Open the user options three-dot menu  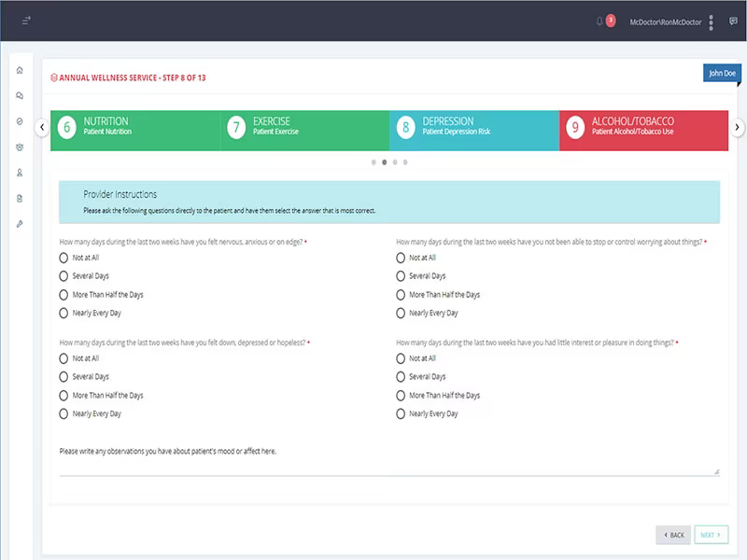point(711,22)
